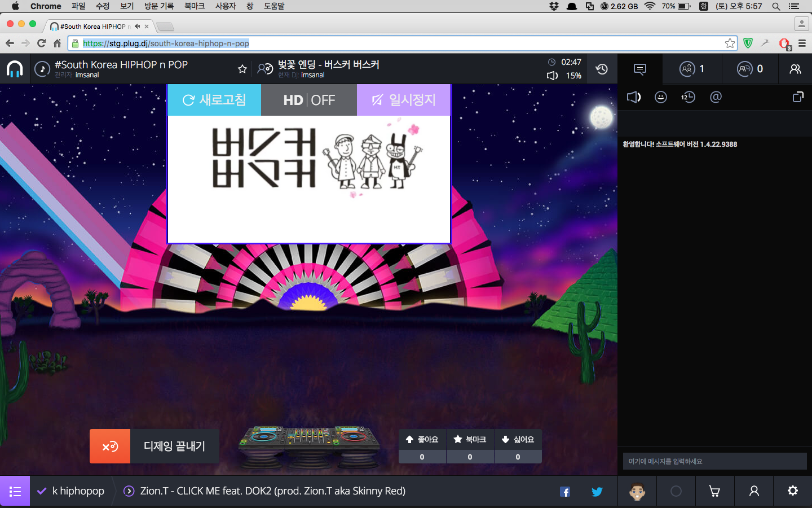This screenshot has height=508, width=812.
Task: Favorite the room with the star
Action: point(242,69)
